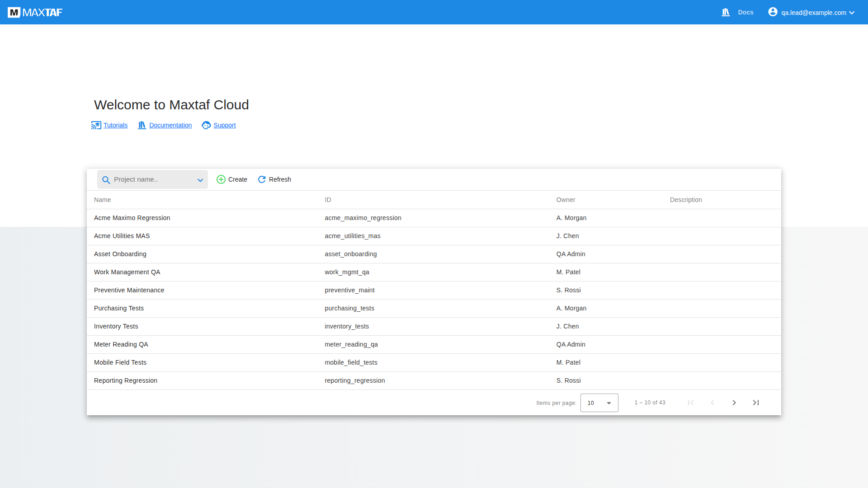This screenshot has width=868, height=488.
Task: Go to the next page of projects
Action: tap(734, 403)
